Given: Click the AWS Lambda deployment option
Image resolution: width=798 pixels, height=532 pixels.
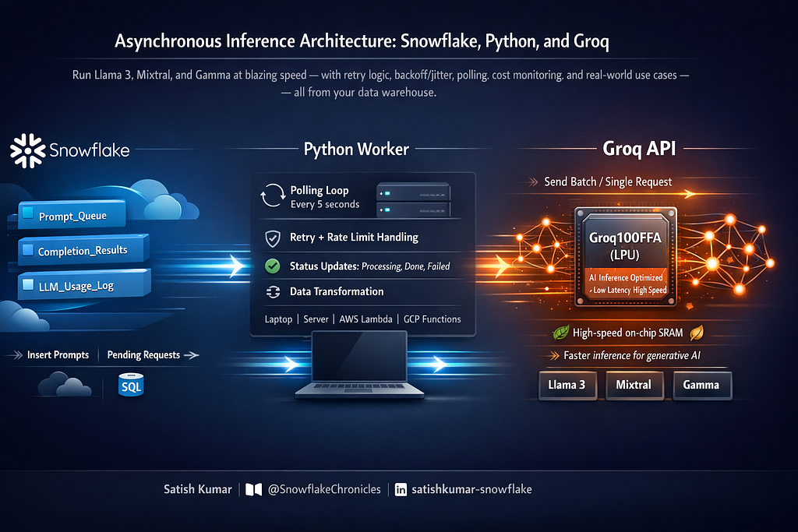Looking at the screenshot, I should tap(366, 319).
